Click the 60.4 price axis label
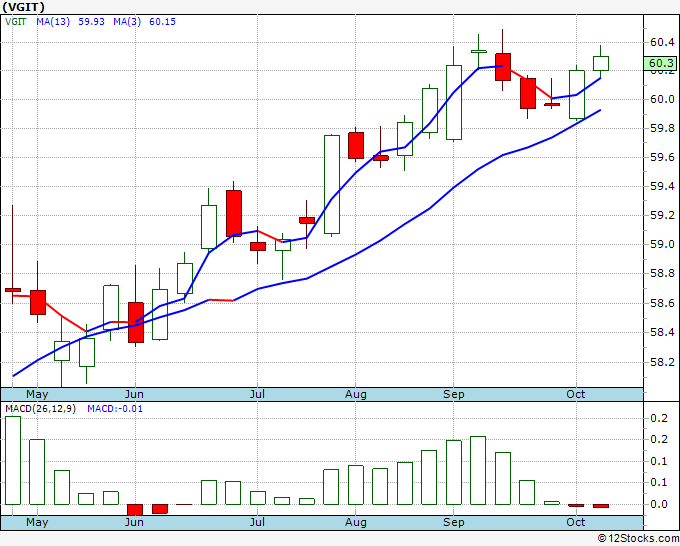 [662, 42]
